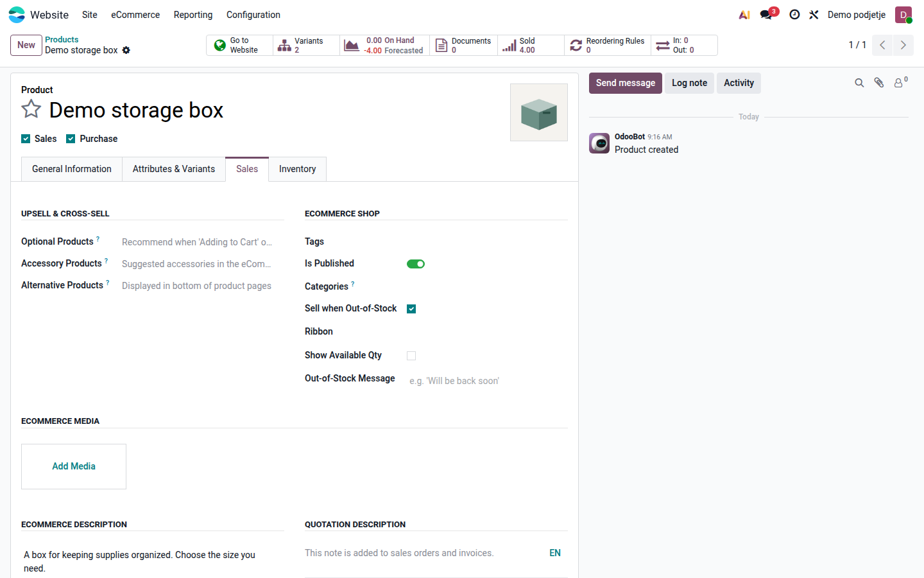Toggle the Is Published switch
Viewport: 924px width, 578px height.
[416, 264]
